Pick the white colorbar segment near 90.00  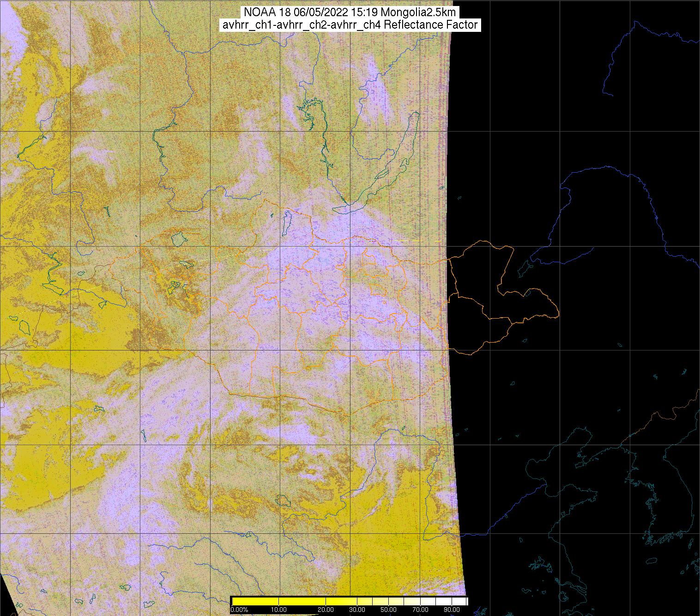coord(450,601)
